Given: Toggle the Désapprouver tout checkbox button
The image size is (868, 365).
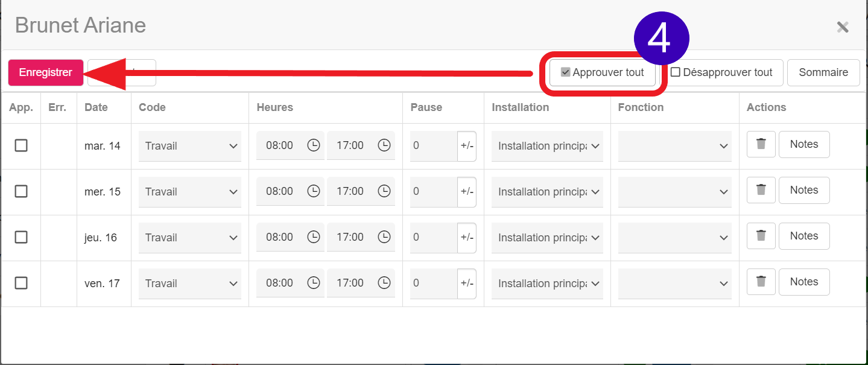Looking at the screenshot, I should [722, 72].
